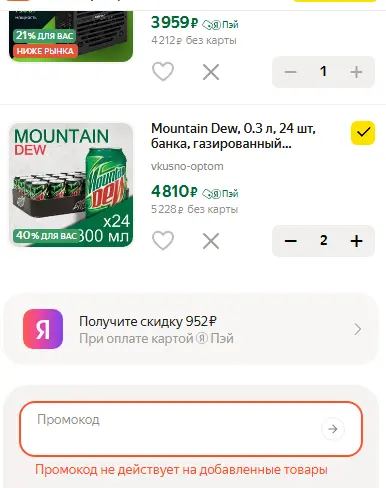This screenshot has height=488, width=386.
Task: Increase the first item's quantity with the plus button
Action: pos(356,72)
